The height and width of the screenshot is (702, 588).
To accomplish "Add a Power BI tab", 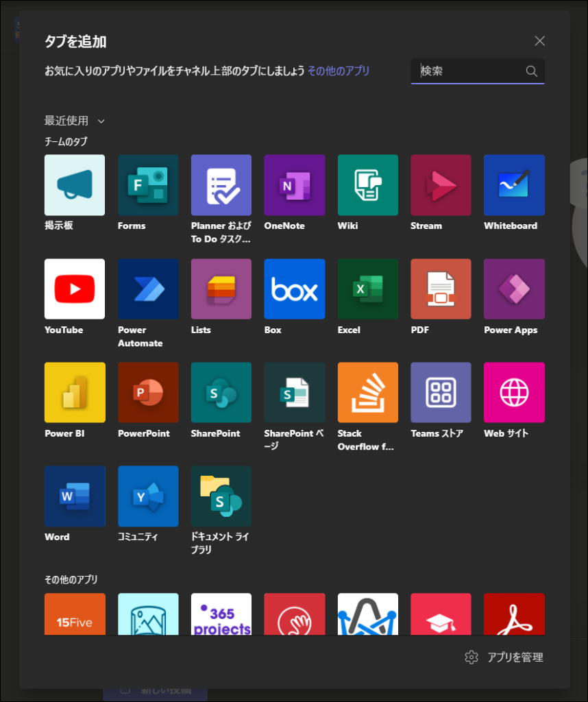I will [75, 392].
